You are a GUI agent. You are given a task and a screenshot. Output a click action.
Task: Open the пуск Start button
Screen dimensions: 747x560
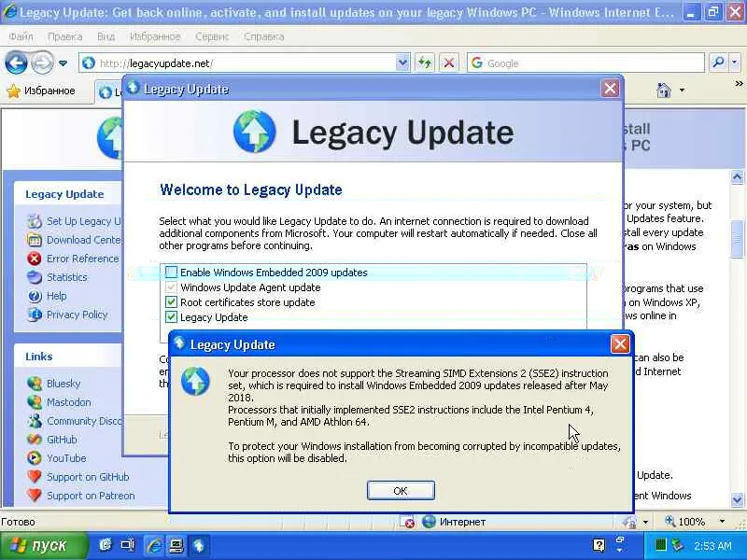(x=44, y=545)
